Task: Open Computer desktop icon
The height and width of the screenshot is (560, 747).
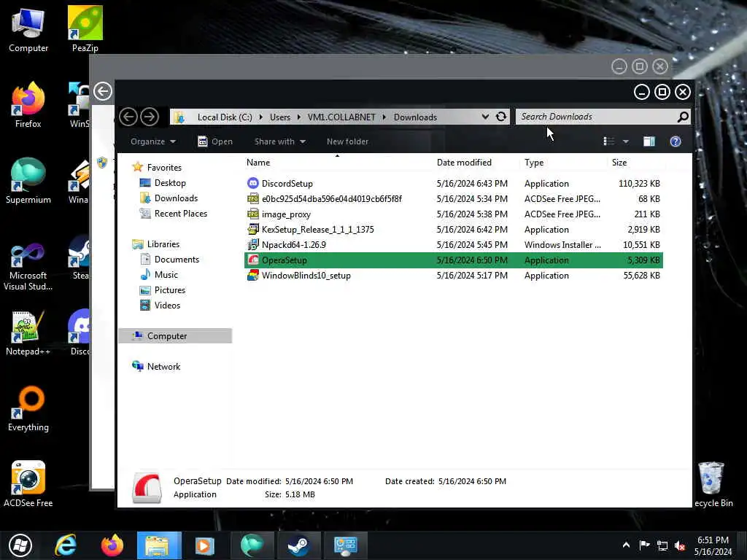Action: tap(28, 29)
